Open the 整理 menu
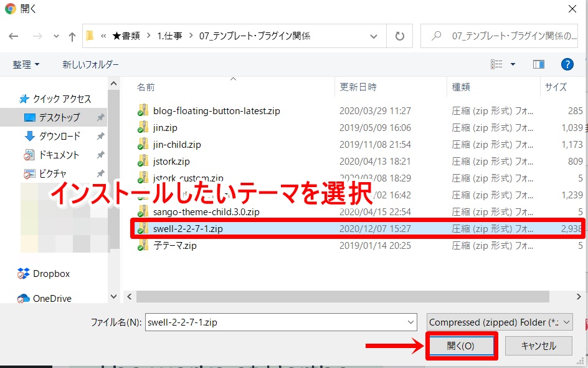 26,64
